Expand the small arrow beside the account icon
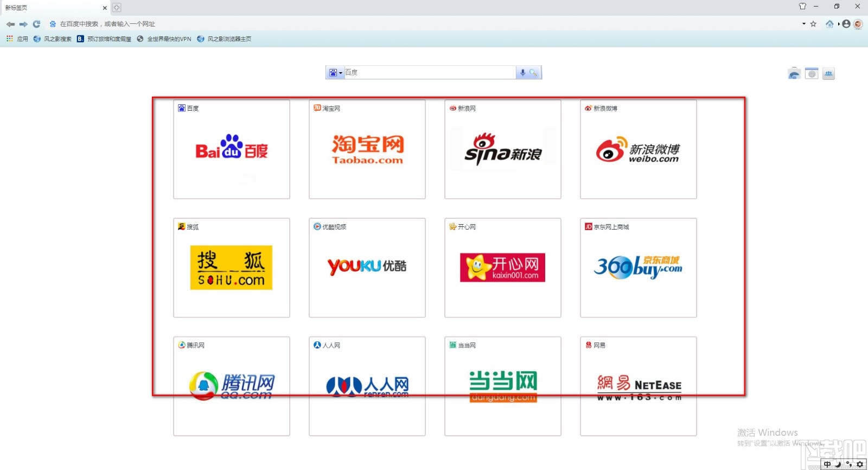 (839, 24)
